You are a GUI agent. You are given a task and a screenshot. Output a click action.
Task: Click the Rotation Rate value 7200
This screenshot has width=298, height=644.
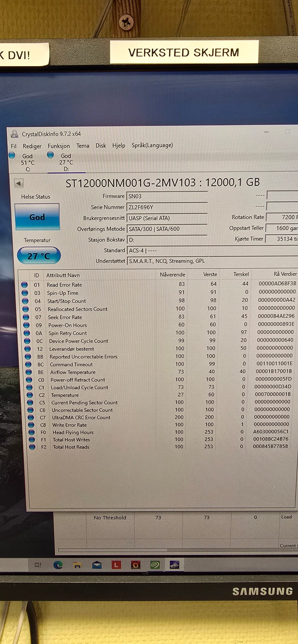coord(282,217)
